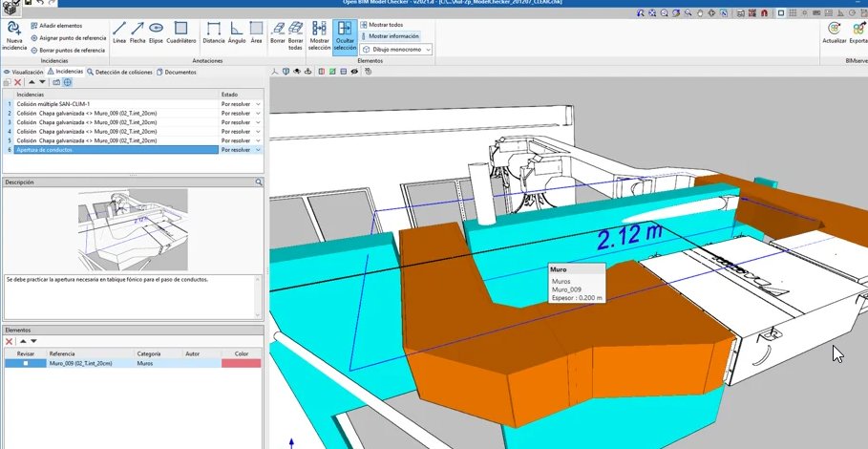The height and width of the screenshot is (449, 868).
Task: Delete element with red X in Elementos panel
Action: pyautogui.click(x=9, y=342)
